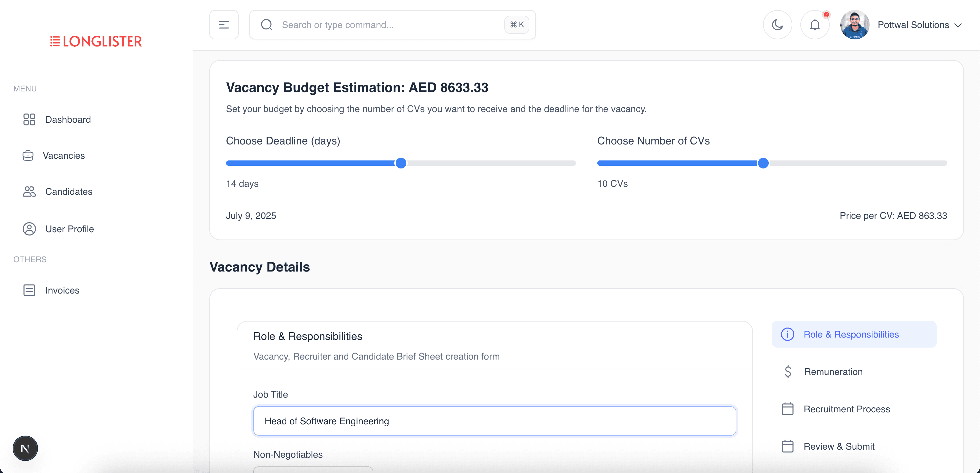Click the Vacancies briefcase icon
980x473 pixels.
click(x=28, y=156)
